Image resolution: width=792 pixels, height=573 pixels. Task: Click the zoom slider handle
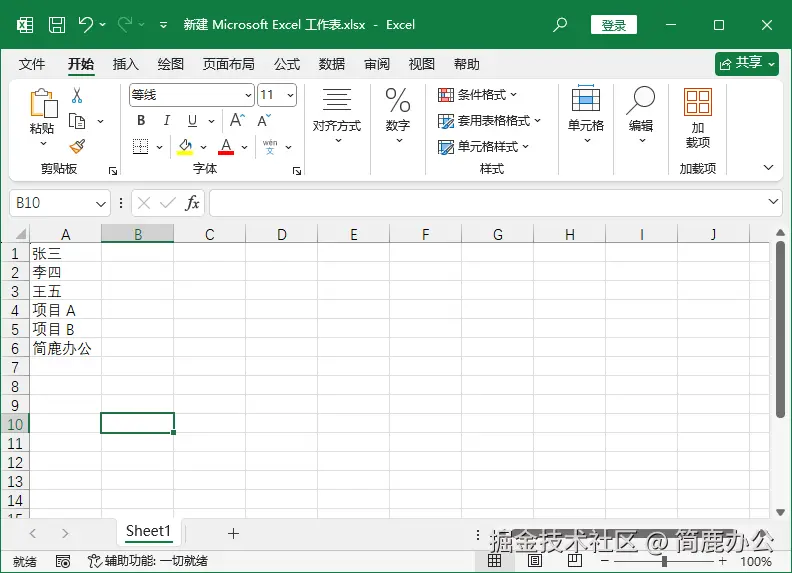pyautogui.click(x=664, y=561)
